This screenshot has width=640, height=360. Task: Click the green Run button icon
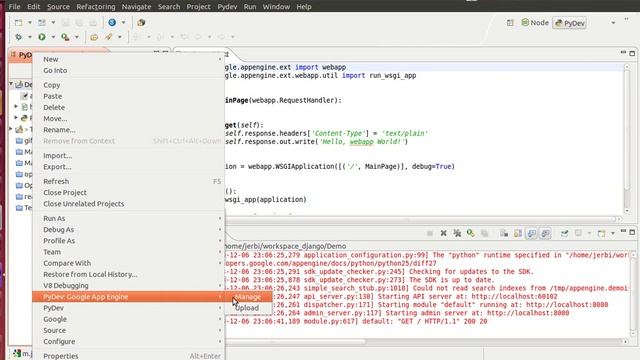[42, 37]
